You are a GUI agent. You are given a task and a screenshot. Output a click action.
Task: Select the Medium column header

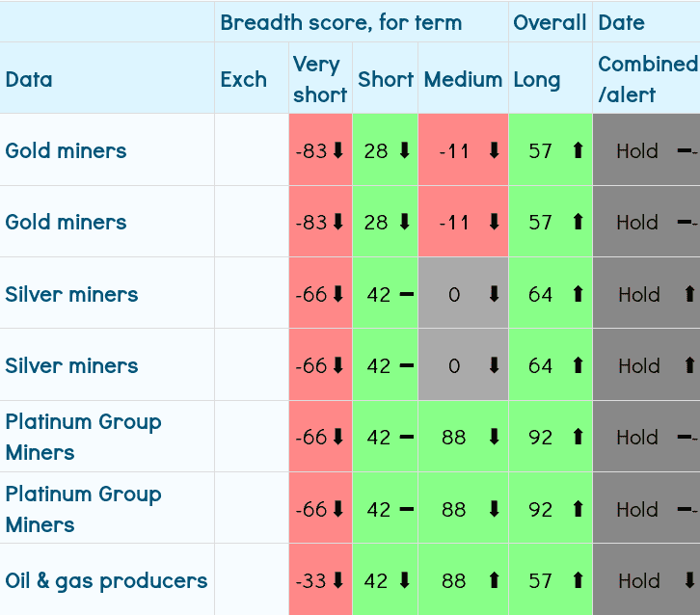pos(463,79)
